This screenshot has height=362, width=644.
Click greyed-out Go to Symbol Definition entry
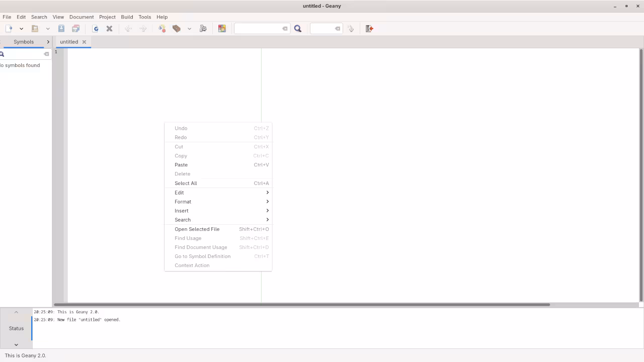click(x=218, y=256)
